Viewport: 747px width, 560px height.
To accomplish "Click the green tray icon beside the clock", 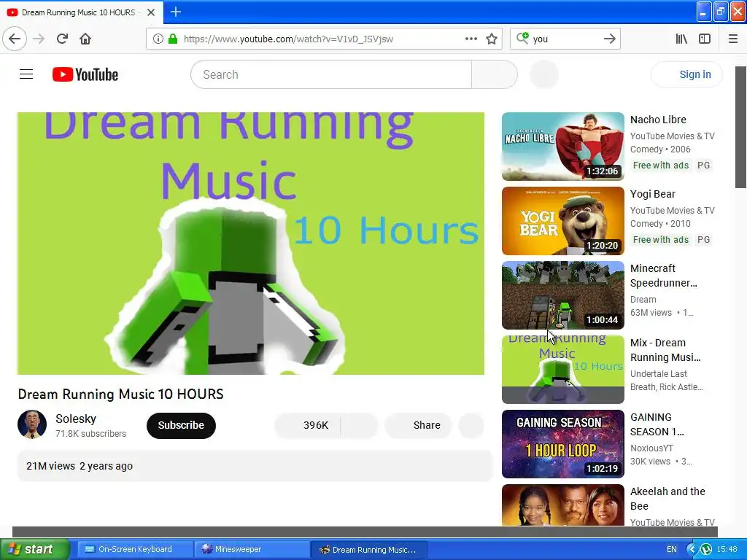I will point(706,549).
